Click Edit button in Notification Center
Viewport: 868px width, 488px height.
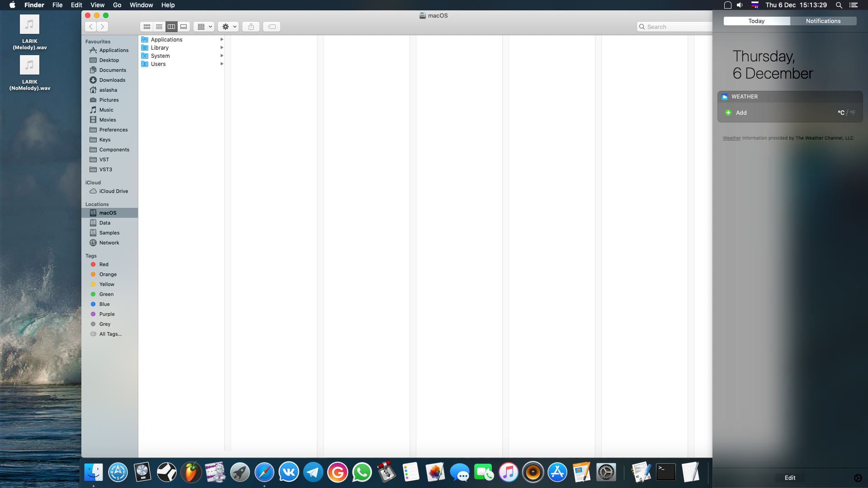790,478
